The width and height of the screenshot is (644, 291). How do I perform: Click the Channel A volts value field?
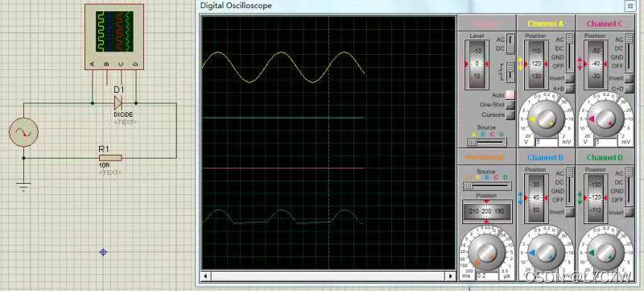[x=546, y=142]
